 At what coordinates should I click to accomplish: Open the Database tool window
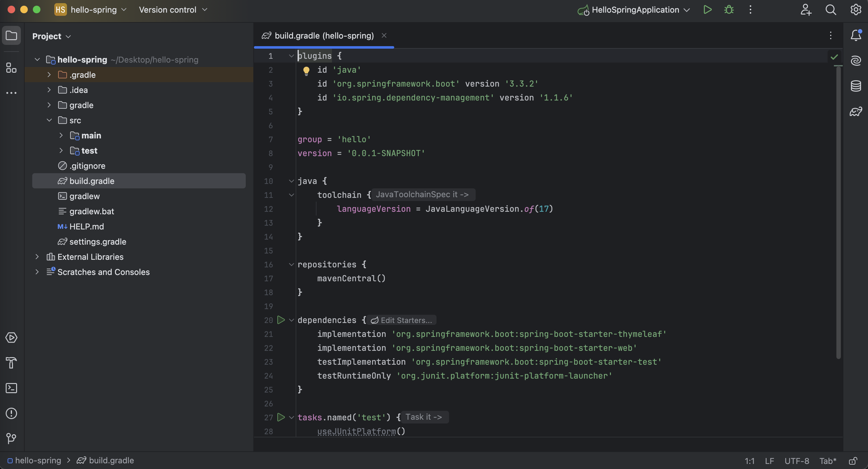[856, 86]
